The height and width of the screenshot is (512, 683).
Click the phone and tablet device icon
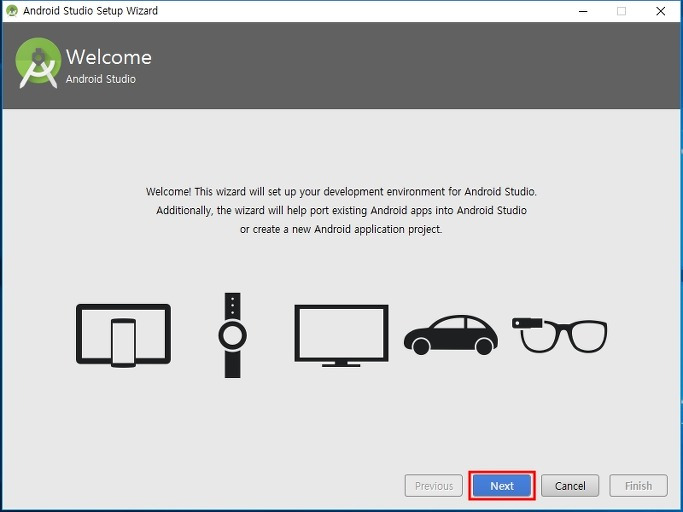(123, 336)
